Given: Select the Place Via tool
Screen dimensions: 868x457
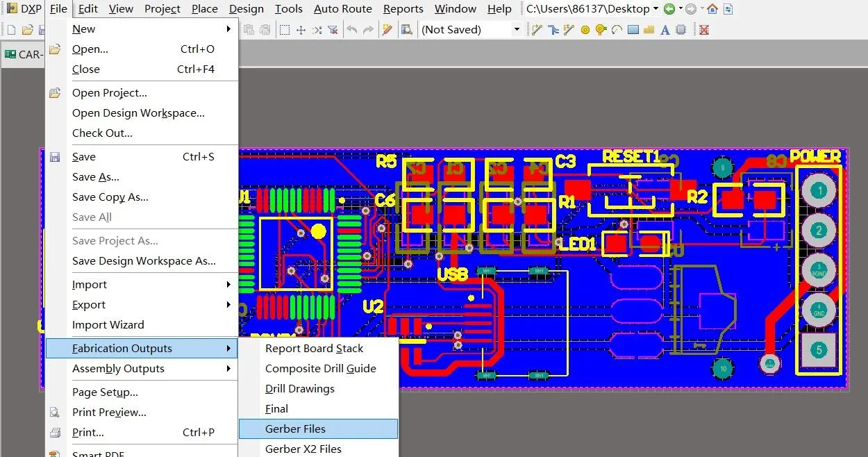Looking at the screenshot, I should [x=601, y=30].
